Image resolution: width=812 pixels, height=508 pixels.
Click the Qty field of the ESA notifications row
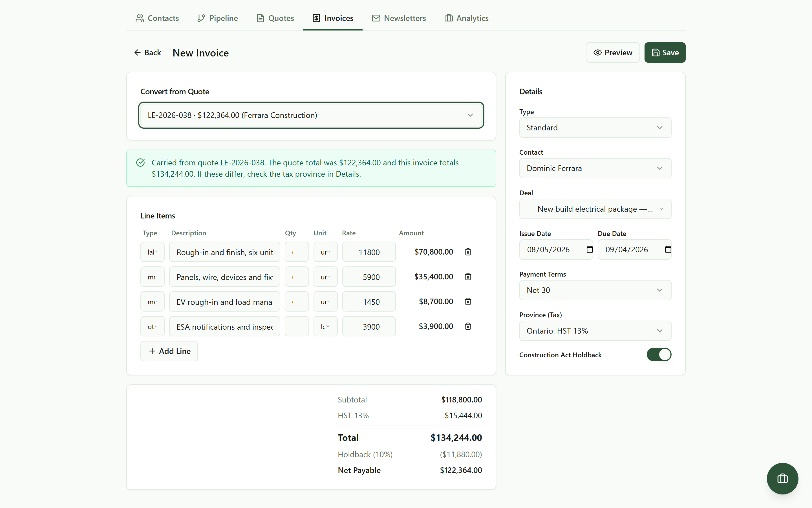(297, 327)
